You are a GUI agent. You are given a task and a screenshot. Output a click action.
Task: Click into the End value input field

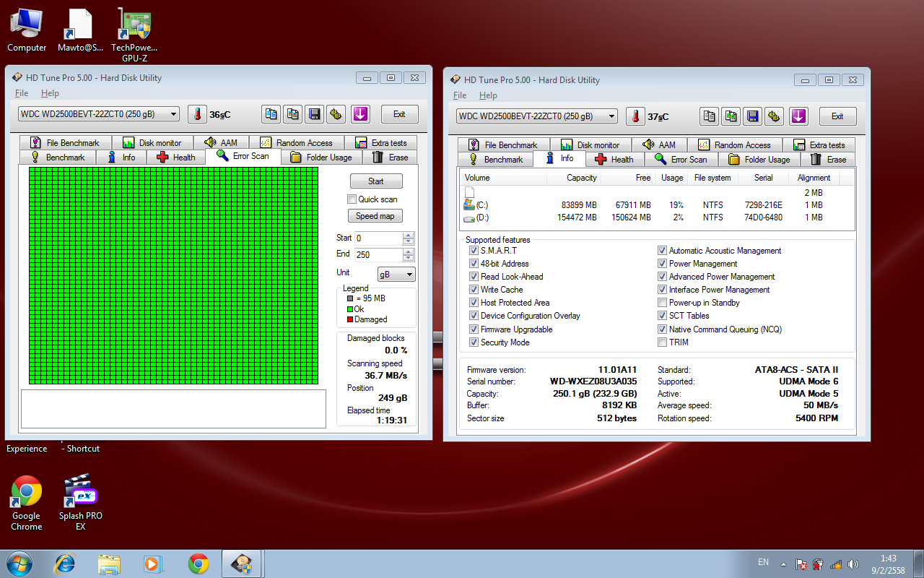(x=379, y=255)
